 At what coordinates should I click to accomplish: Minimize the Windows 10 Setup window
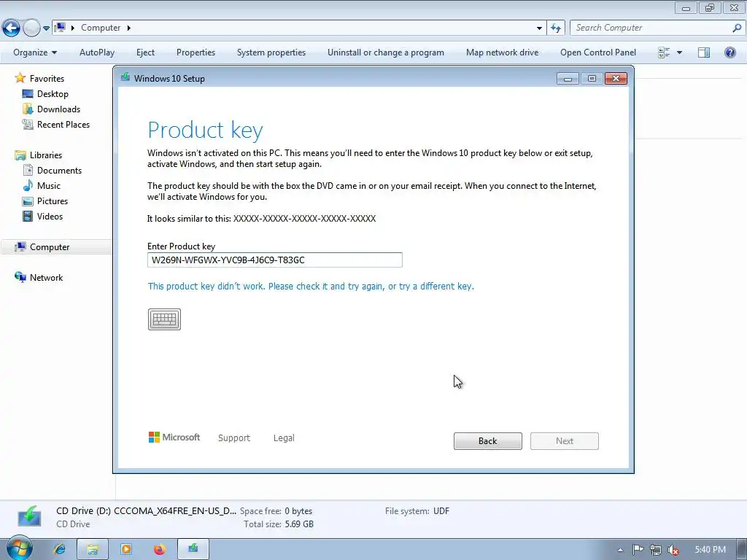[568, 79]
